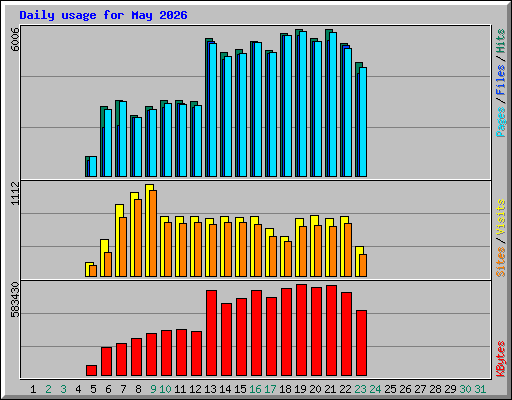Click day 27 on the x-axis
Image resolution: width=512 pixels, height=400 pixels.
click(420, 389)
